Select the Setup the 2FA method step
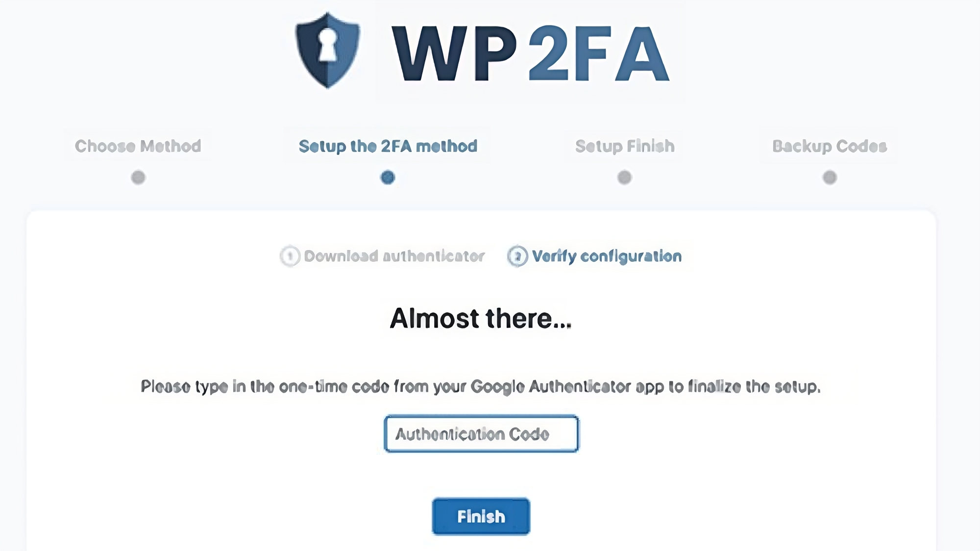 click(388, 146)
